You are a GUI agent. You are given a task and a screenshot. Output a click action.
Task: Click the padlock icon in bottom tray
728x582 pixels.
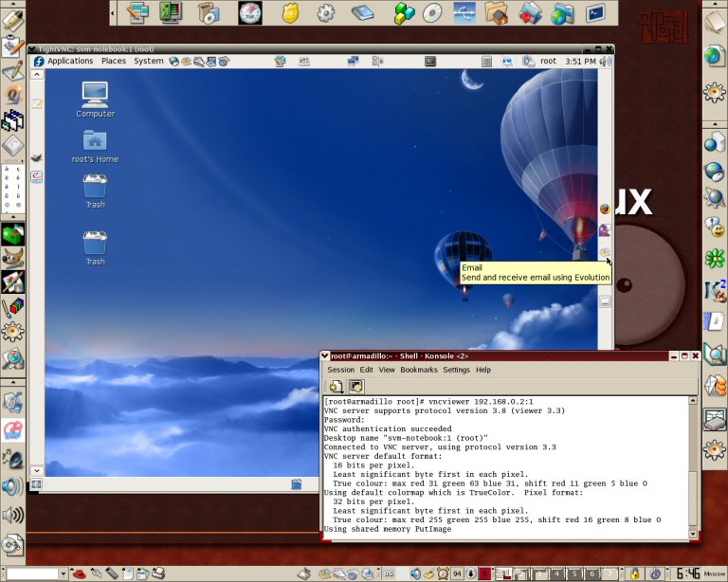(635, 574)
